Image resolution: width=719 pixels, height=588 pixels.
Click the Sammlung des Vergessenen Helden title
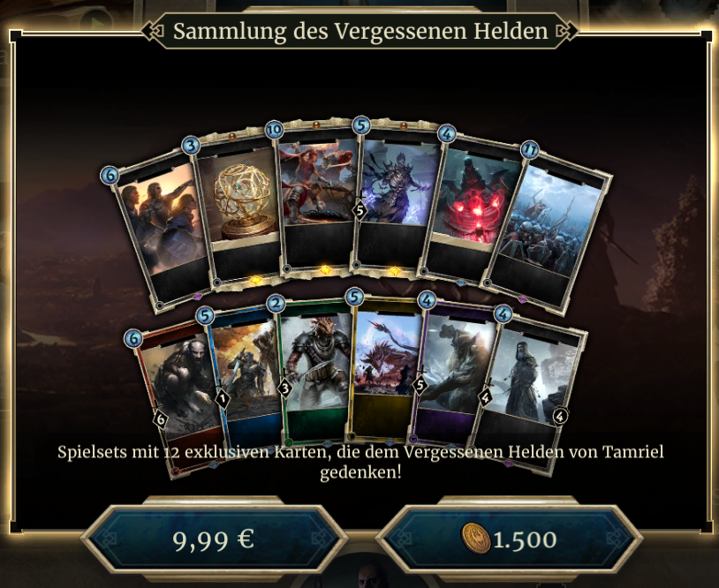pos(360,31)
